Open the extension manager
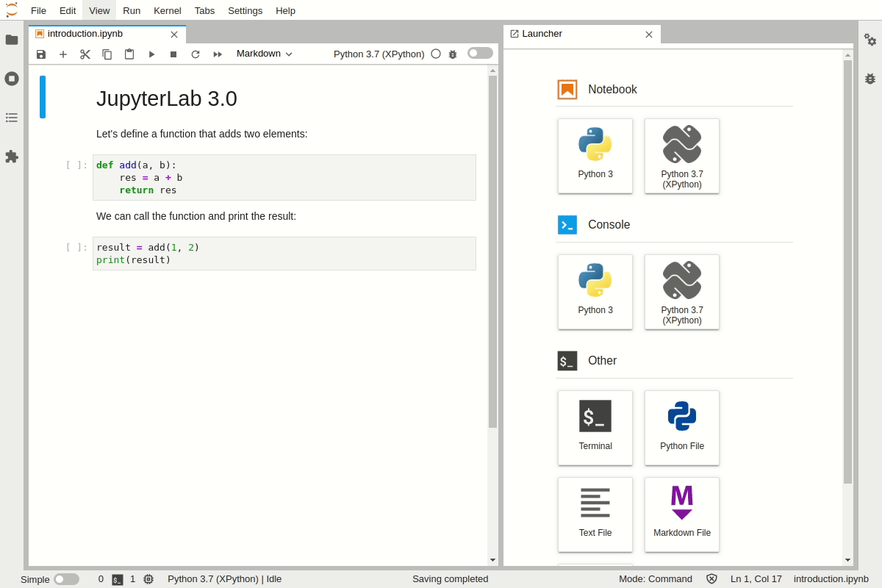Viewport: 882px width, 588px height. (x=12, y=156)
